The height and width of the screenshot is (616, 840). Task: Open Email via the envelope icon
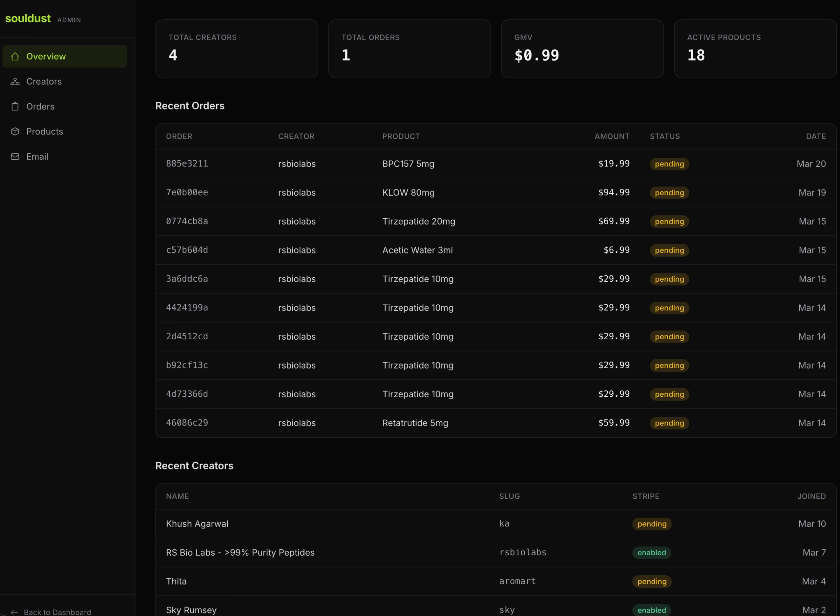15,156
